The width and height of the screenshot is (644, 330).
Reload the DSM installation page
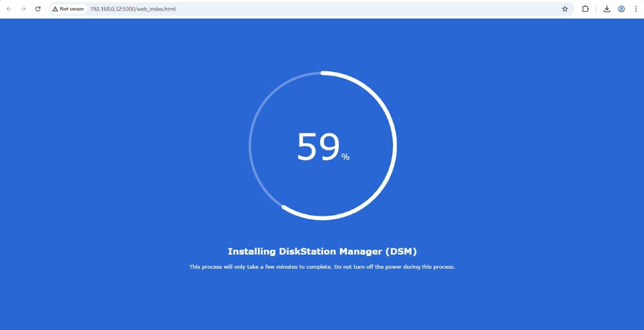[38, 9]
